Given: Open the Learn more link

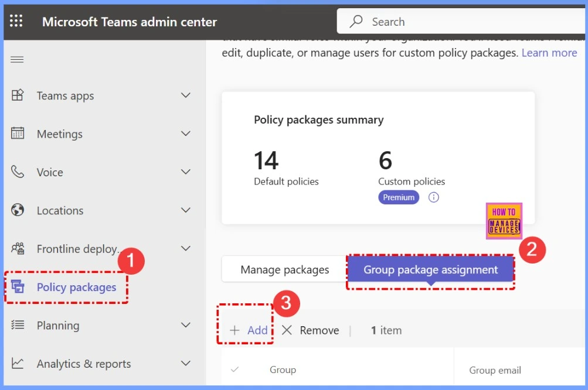Looking at the screenshot, I should (549, 53).
